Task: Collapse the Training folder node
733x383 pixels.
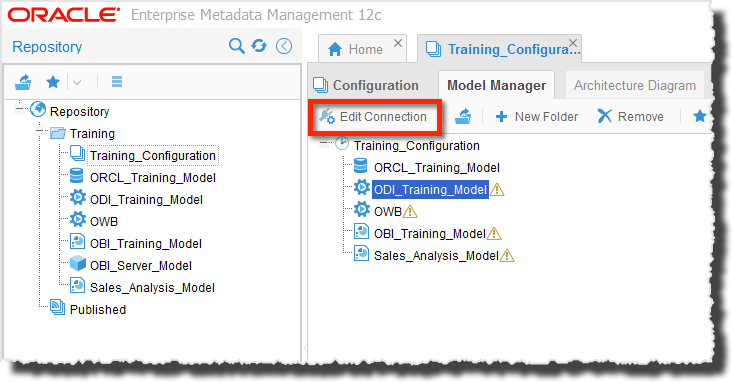Action: pyautogui.click(x=40, y=132)
